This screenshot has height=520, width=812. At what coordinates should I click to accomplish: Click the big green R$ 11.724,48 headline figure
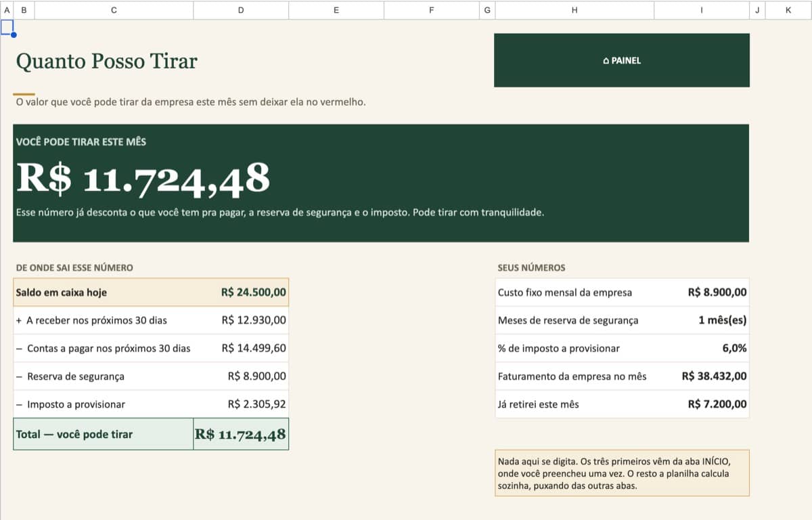click(x=143, y=179)
